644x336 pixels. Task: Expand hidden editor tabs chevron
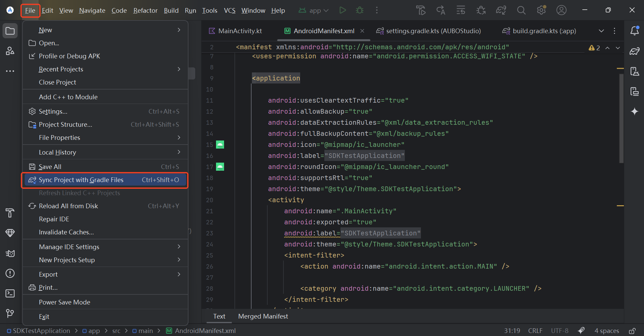coord(601,31)
